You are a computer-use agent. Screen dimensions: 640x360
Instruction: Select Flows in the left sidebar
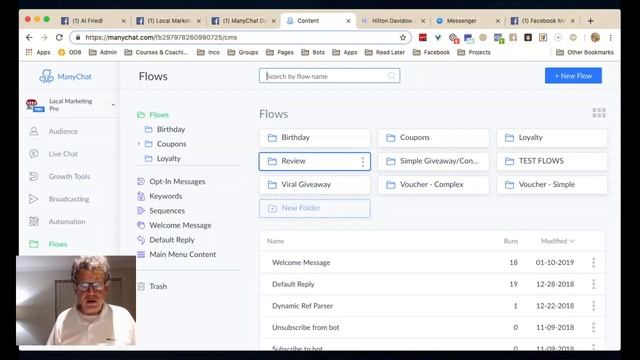point(58,244)
